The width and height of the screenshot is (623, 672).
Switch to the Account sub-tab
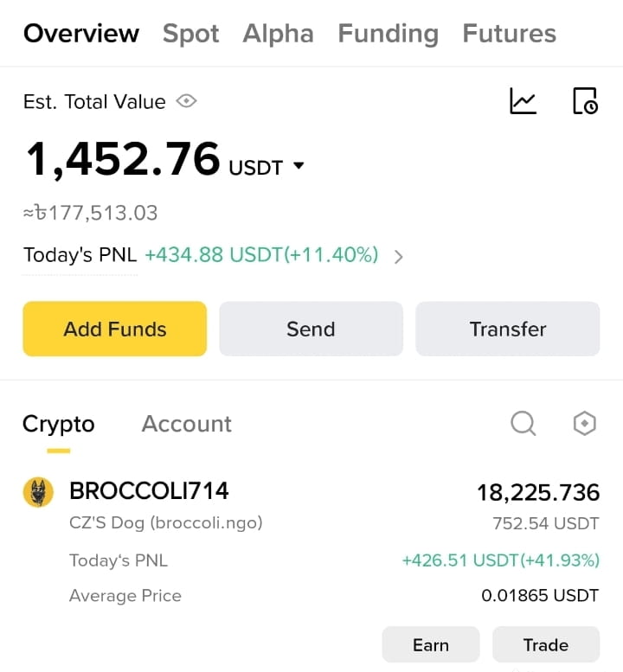(x=187, y=424)
